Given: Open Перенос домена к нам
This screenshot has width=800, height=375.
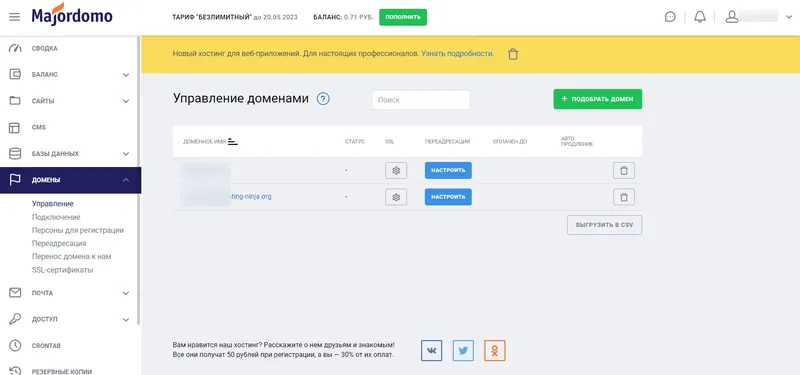Looking at the screenshot, I should [x=71, y=257].
